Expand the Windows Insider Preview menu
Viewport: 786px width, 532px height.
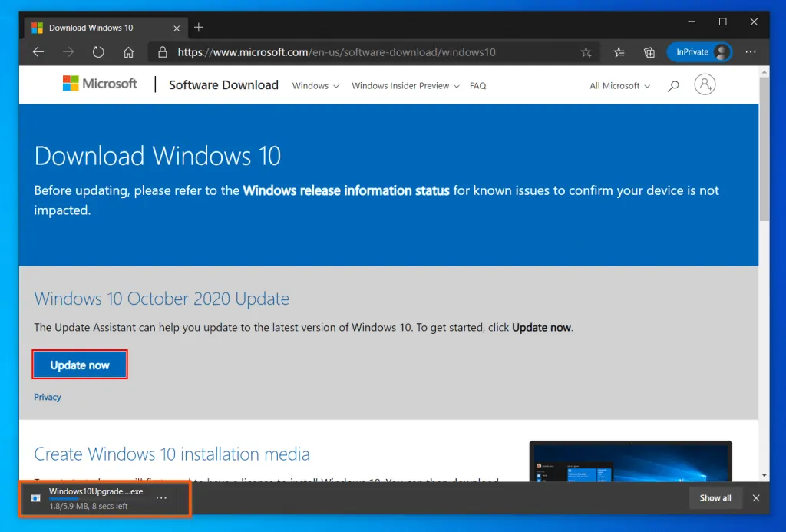[405, 86]
